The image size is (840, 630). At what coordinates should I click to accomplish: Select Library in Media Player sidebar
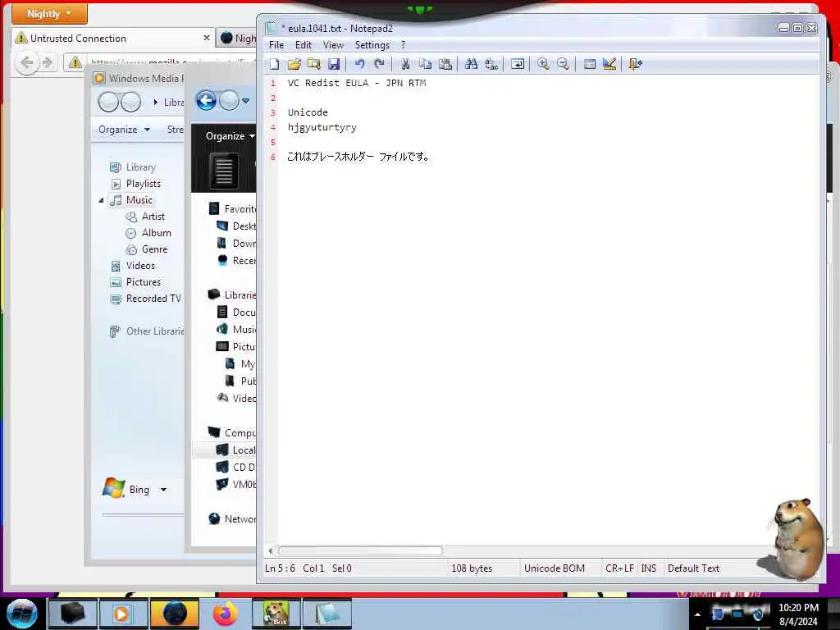[140, 167]
